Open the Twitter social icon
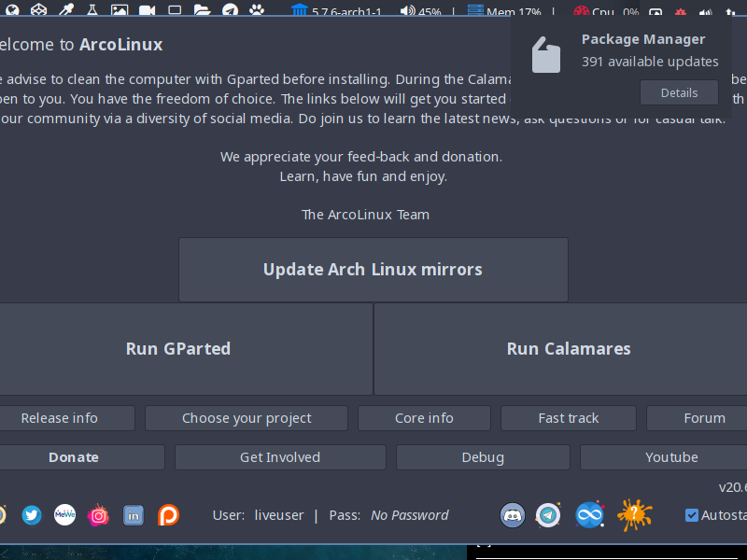This screenshot has width=747, height=560. coord(32,515)
